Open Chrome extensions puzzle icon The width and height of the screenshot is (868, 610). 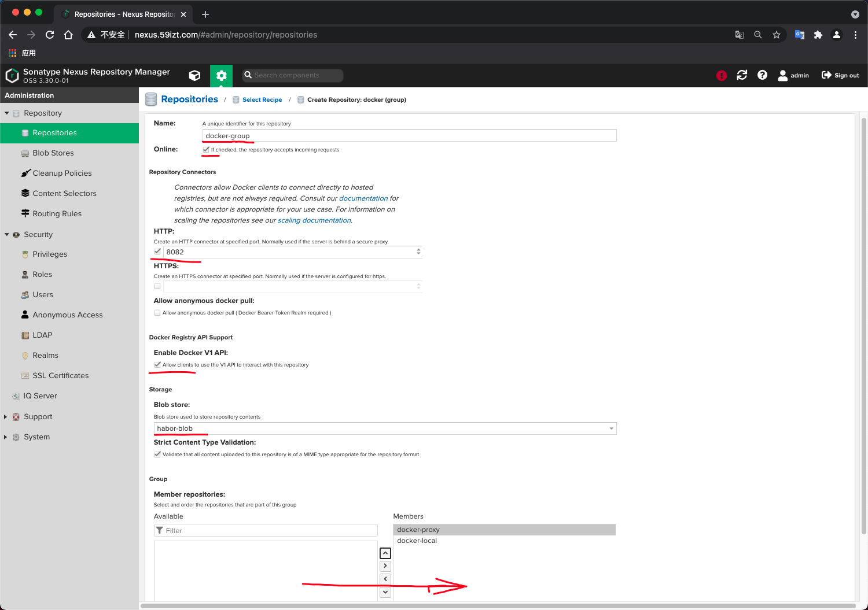coord(818,35)
